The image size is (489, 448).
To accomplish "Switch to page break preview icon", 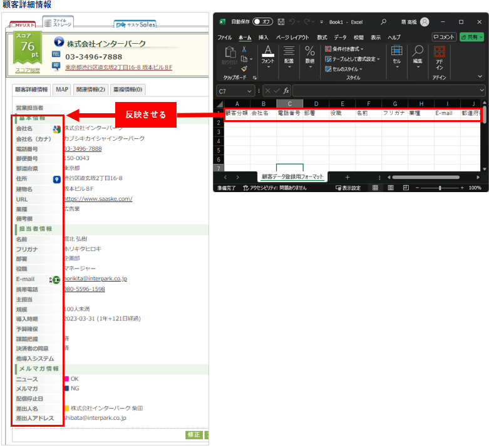I will [406, 188].
